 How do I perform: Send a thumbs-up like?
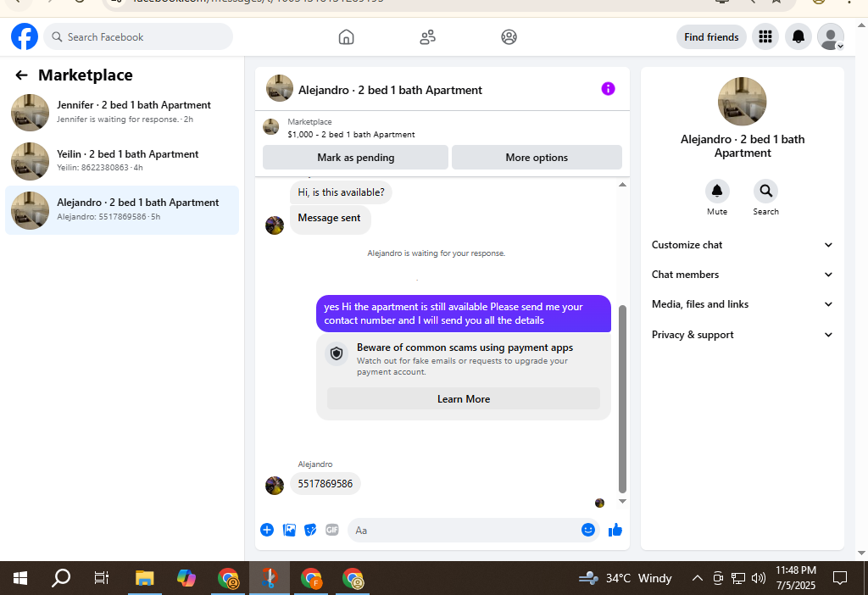[615, 531]
